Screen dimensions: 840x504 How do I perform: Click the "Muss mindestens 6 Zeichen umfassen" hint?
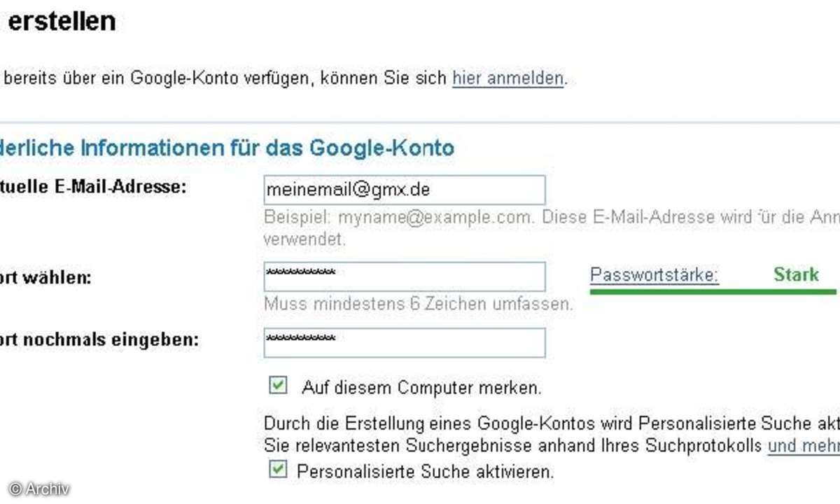(418, 304)
